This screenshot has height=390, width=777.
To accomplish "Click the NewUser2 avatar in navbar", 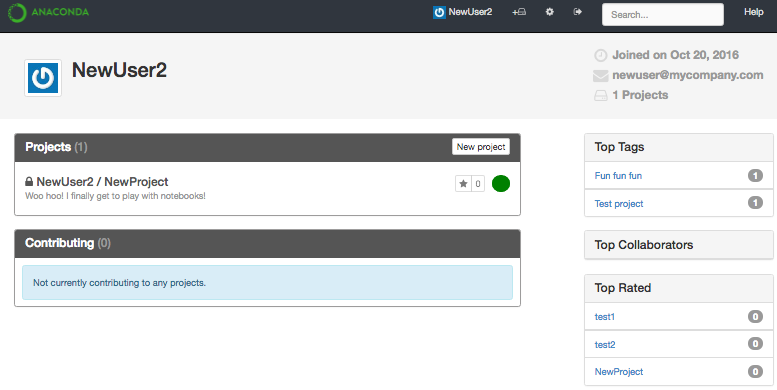I will 439,12.
